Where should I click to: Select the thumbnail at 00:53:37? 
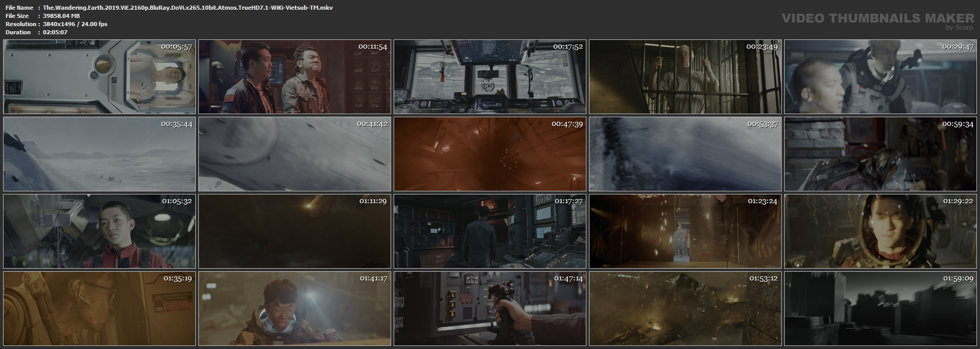click(685, 154)
